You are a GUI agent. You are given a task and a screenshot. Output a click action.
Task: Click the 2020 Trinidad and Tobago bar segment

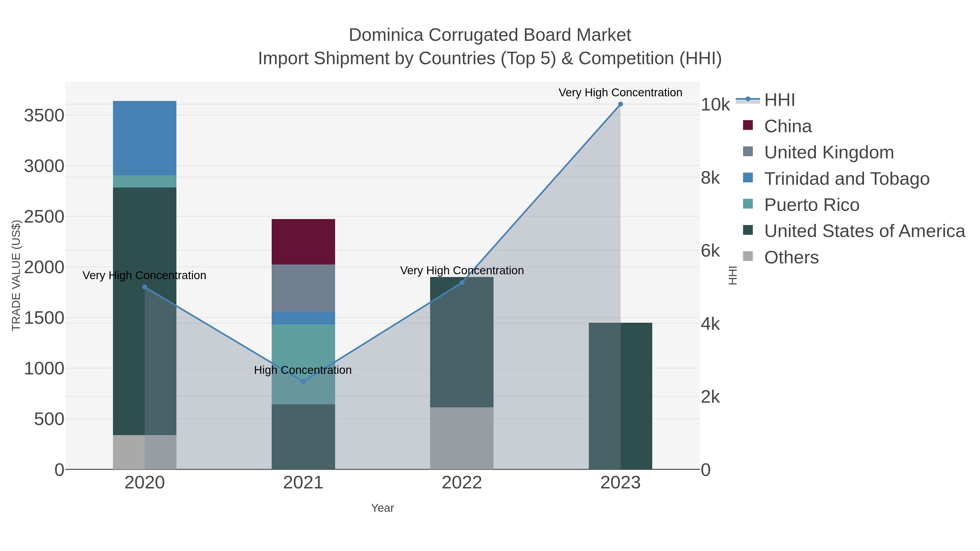tap(145, 138)
